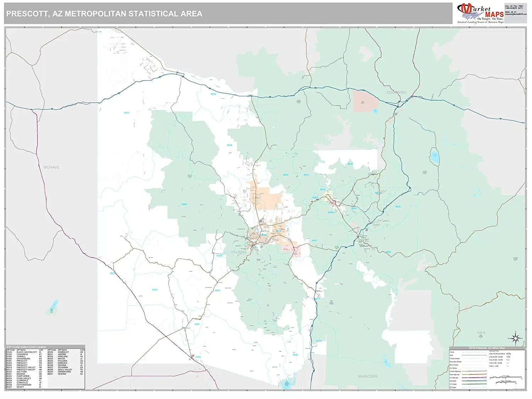Click the GILA county label
This screenshot has height=399, width=532.
coord(481,332)
